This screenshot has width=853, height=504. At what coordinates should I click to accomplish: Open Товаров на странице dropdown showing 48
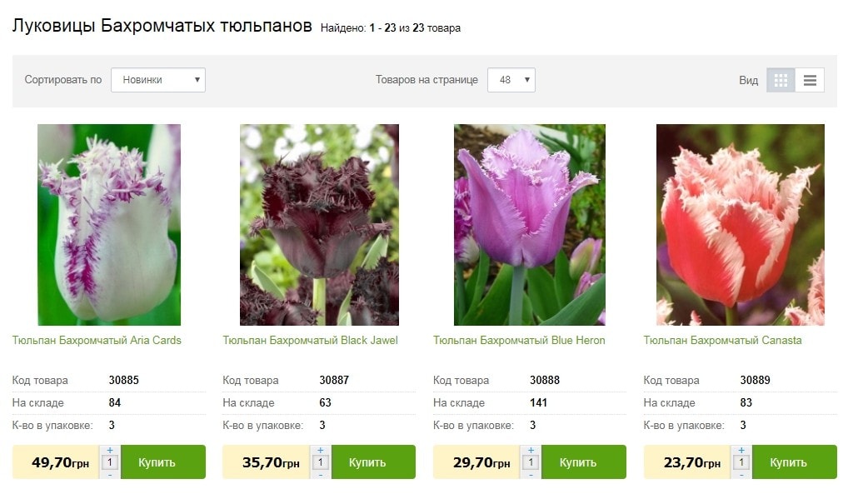[x=511, y=80]
